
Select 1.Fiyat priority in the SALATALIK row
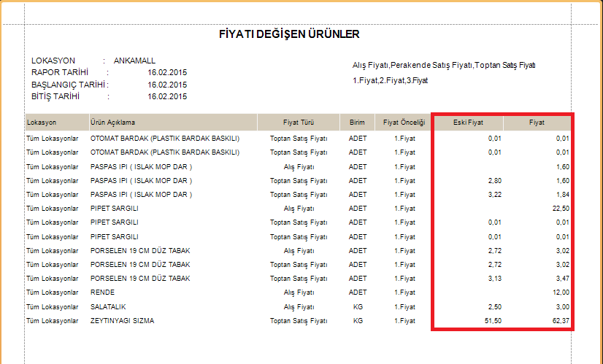coord(404,307)
